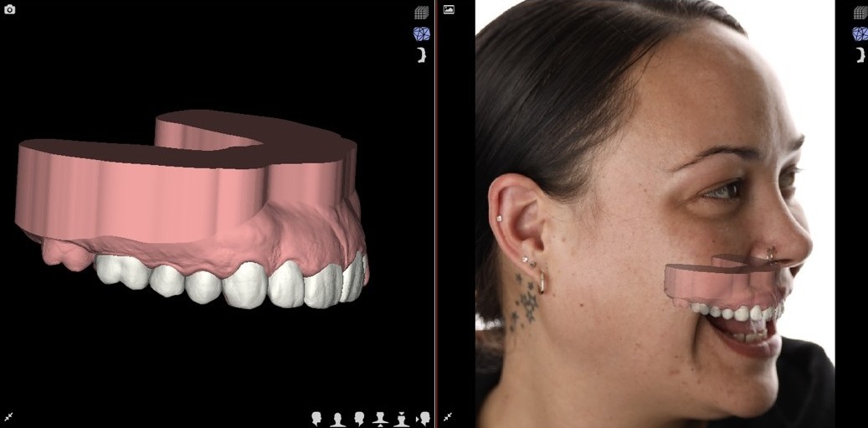Toggle the blue mesh display in right viewport
The image size is (868, 428).
coord(860,34)
